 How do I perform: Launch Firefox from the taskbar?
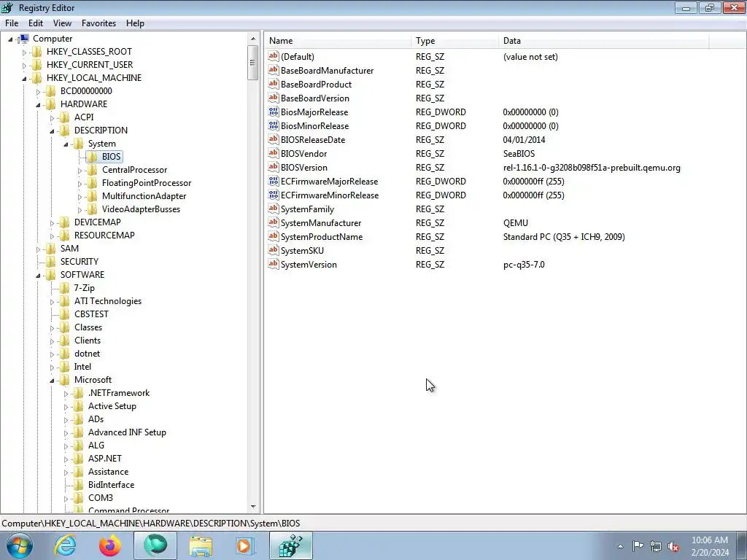point(110,545)
